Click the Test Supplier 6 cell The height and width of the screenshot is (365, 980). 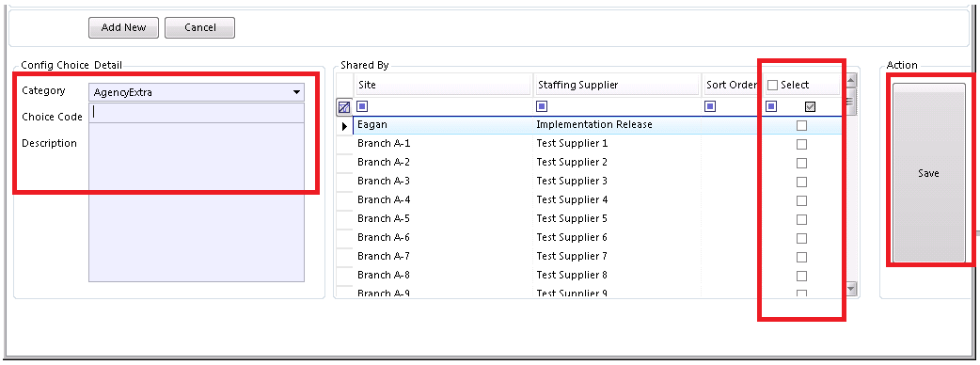pos(617,237)
